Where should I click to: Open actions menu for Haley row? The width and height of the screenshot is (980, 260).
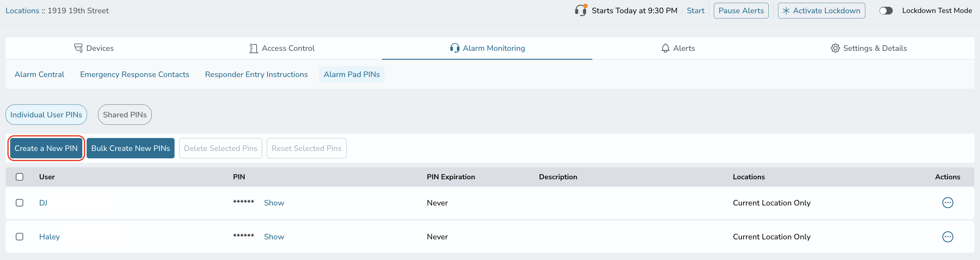pyautogui.click(x=947, y=237)
